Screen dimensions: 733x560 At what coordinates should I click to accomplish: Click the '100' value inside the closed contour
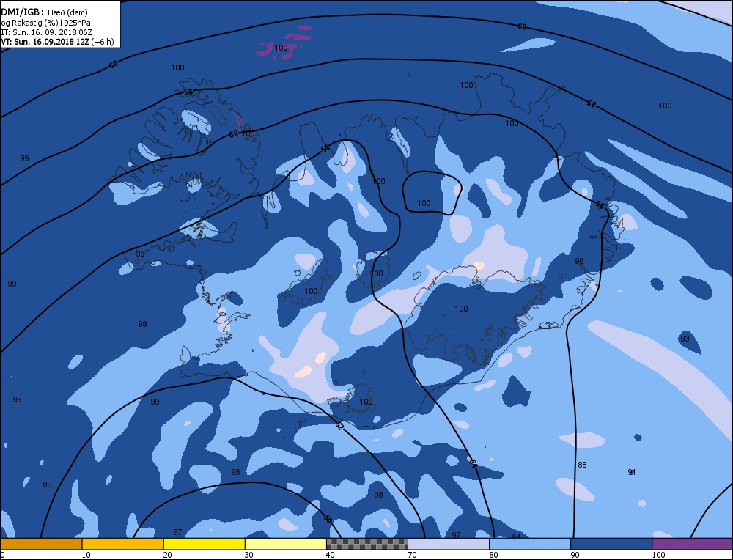pos(424,203)
